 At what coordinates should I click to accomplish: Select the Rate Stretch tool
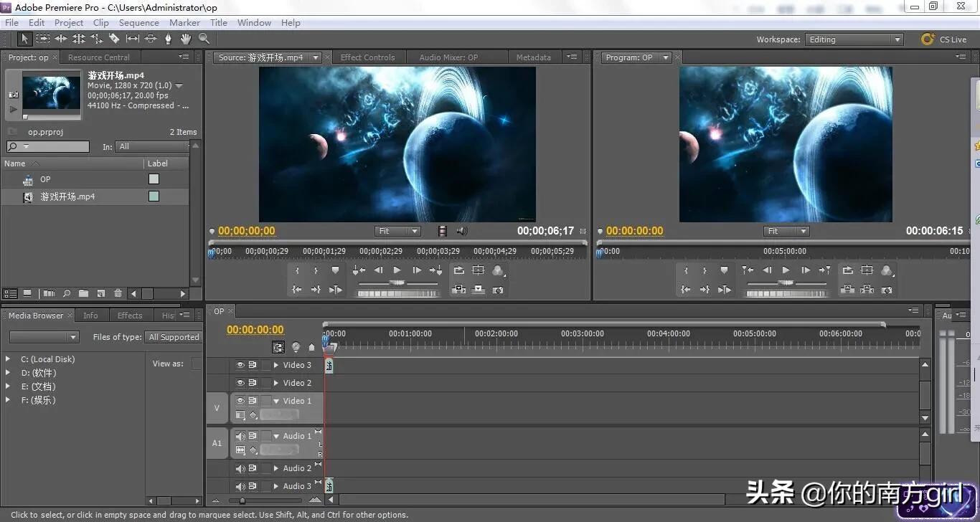coord(96,39)
